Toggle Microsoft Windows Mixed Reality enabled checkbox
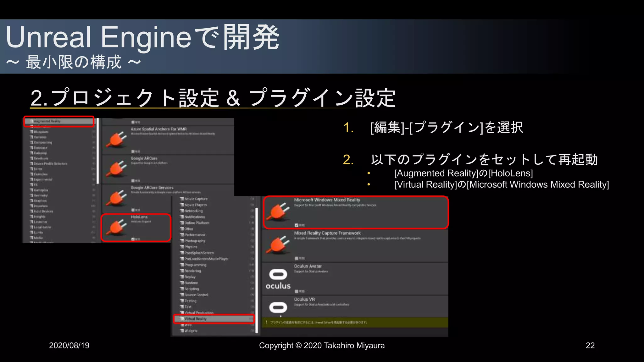 tap(297, 225)
